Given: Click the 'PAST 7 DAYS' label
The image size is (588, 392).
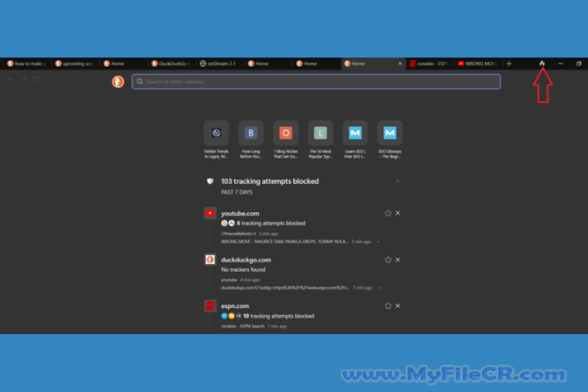Looking at the screenshot, I should [x=237, y=192].
